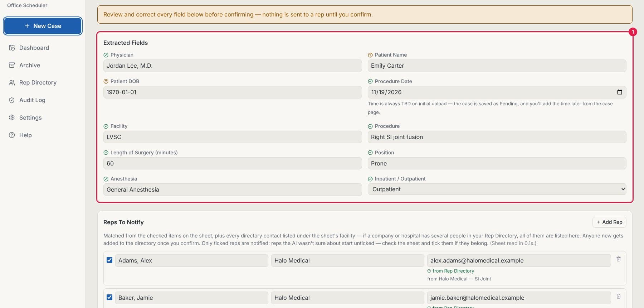Click the Dashboard icon in the sidebar

12,48
